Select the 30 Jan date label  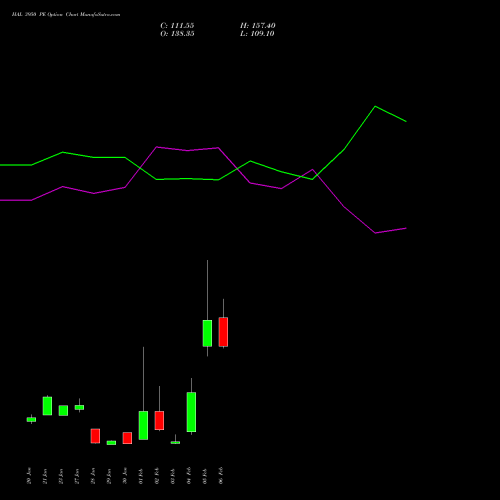tap(125, 476)
